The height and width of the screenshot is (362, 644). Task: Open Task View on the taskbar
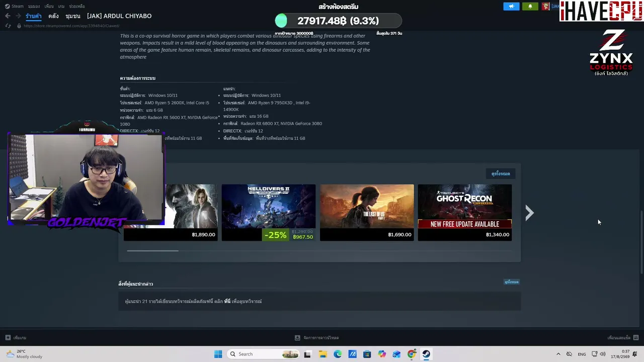(307, 354)
